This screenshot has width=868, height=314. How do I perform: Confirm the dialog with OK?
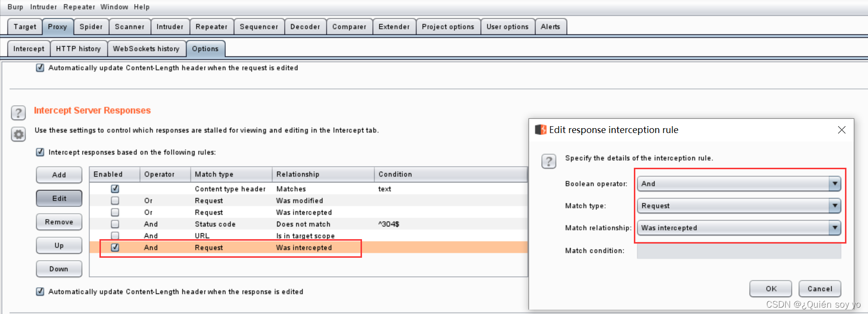tap(771, 289)
